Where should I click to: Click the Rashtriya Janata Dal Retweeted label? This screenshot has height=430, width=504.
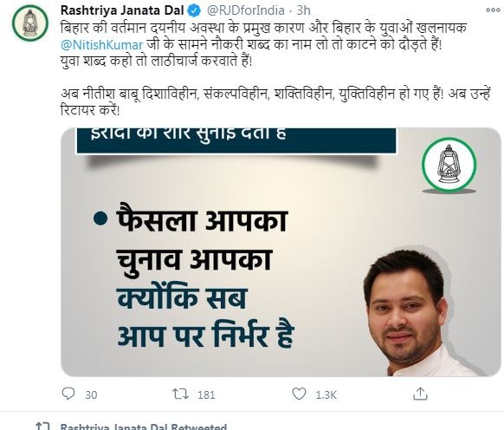pyautogui.click(x=144, y=427)
